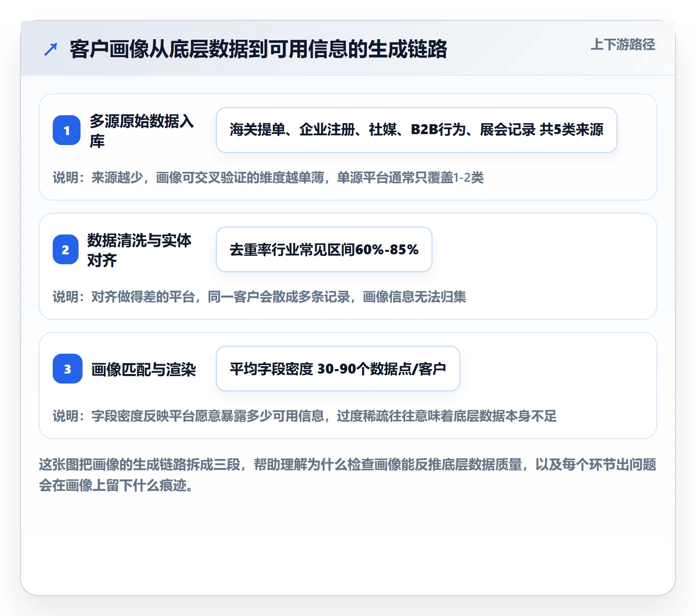The image size is (696, 616).
Task: Click the 平均字段密度 30-90个数据点/客户 box
Action: coord(338,369)
